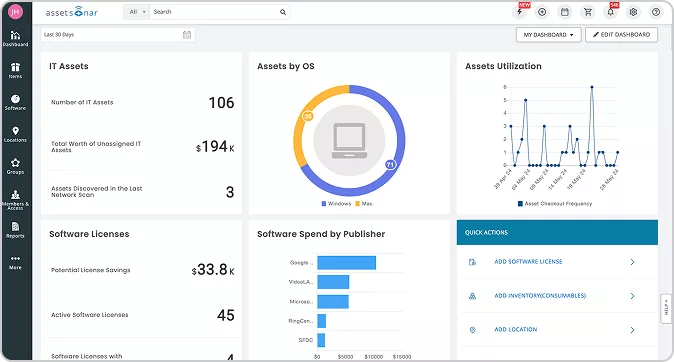674x362 pixels.
Task: Open the settings gear icon
Action: tap(633, 12)
